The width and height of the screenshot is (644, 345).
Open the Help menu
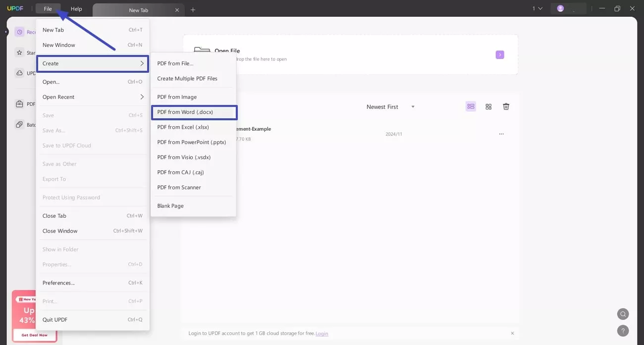point(76,9)
